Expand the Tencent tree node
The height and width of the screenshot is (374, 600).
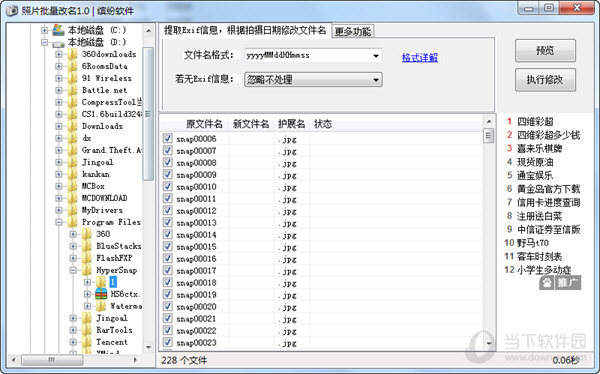coord(73,342)
